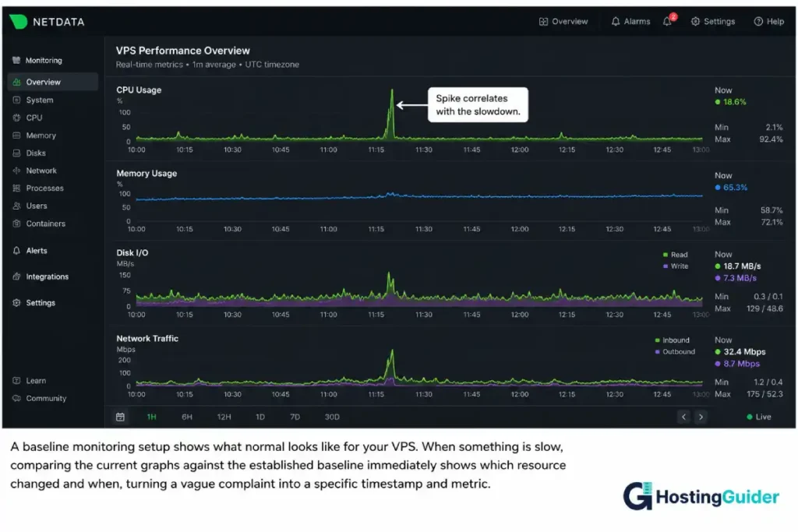The height and width of the screenshot is (532, 798).
Task: Click the Users sidebar icon
Action: 16,206
